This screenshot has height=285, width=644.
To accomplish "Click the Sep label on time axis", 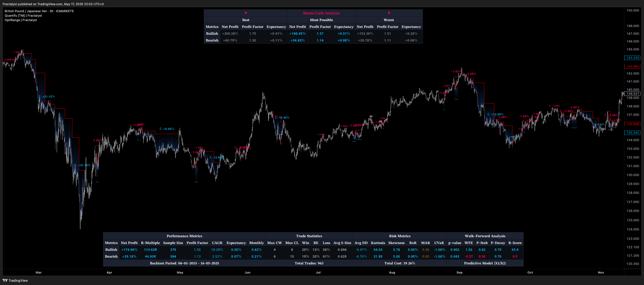I will click(460, 273).
